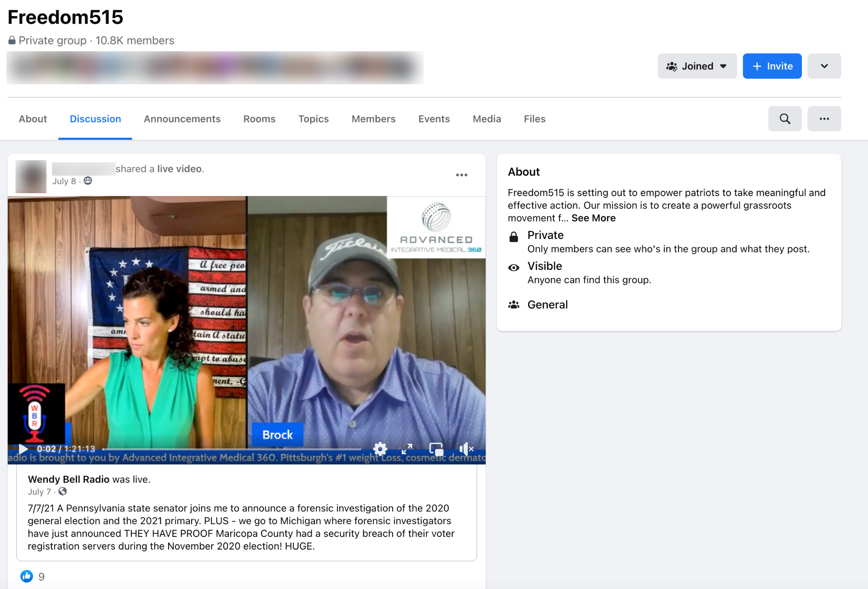Viewport: 868px width, 589px height.
Task: Open the group search
Action: (x=785, y=119)
